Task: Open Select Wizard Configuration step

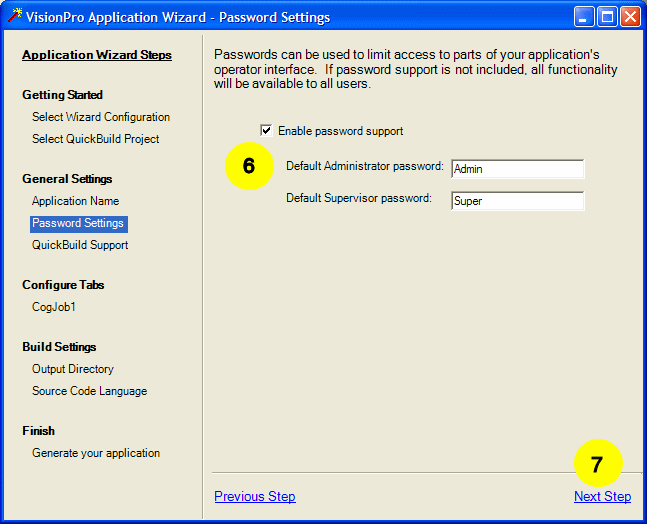Action: click(101, 117)
